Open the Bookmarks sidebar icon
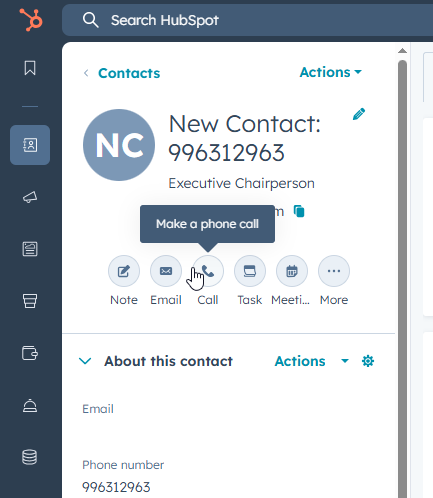The width and height of the screenshot is (433, 498). [30, 68]
